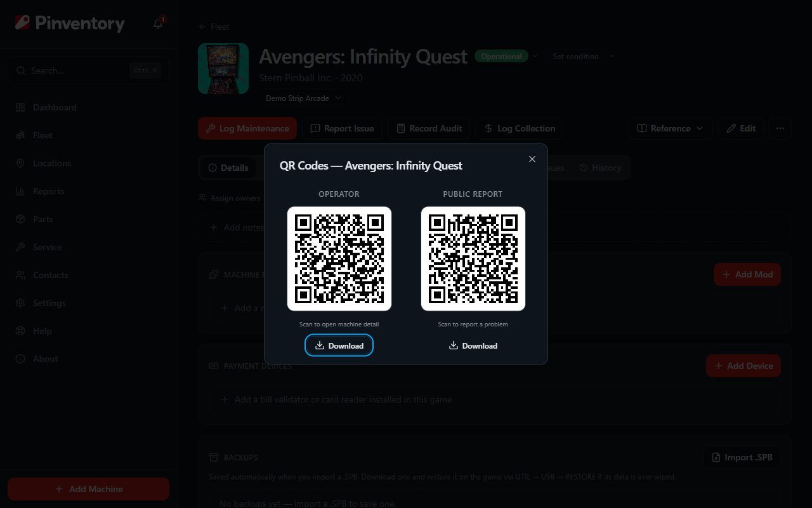
Task: Click the Public Report QR code image
Action: pos(473,258)
